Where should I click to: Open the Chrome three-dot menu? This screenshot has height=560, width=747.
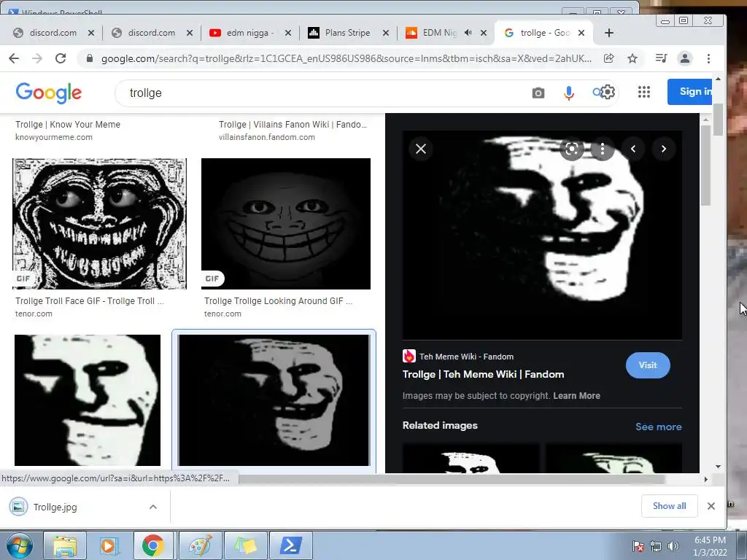tap(708, 58)
